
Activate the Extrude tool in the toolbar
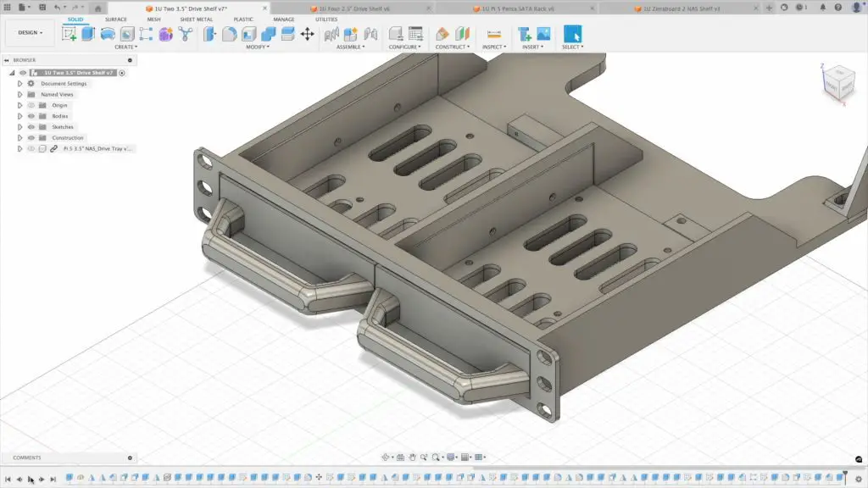click(x=87, y=34)
